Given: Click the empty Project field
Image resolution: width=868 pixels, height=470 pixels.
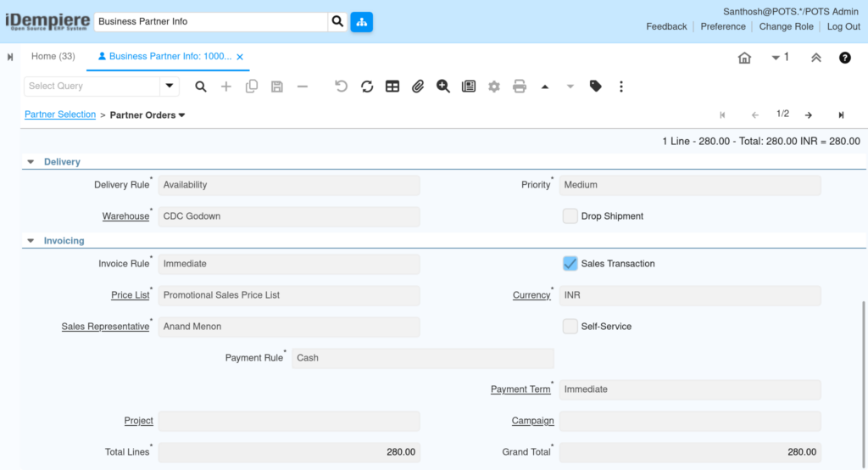Looking at the screenshot, I should [289, 422].
